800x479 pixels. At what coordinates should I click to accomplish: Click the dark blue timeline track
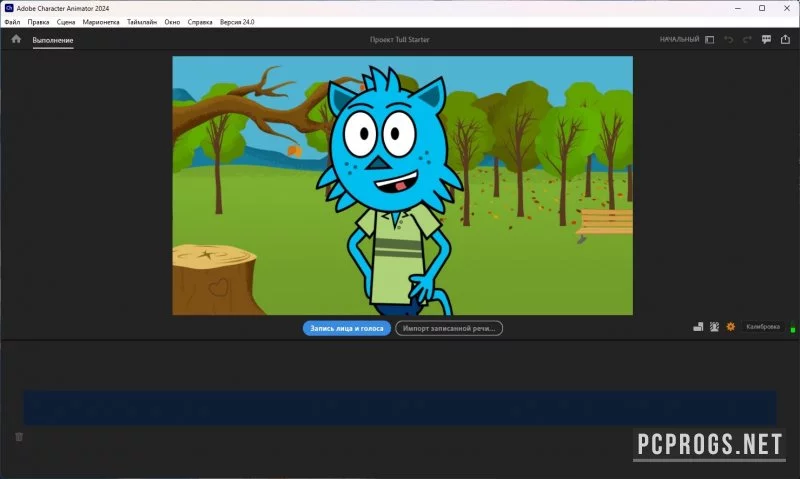point(400,408)
